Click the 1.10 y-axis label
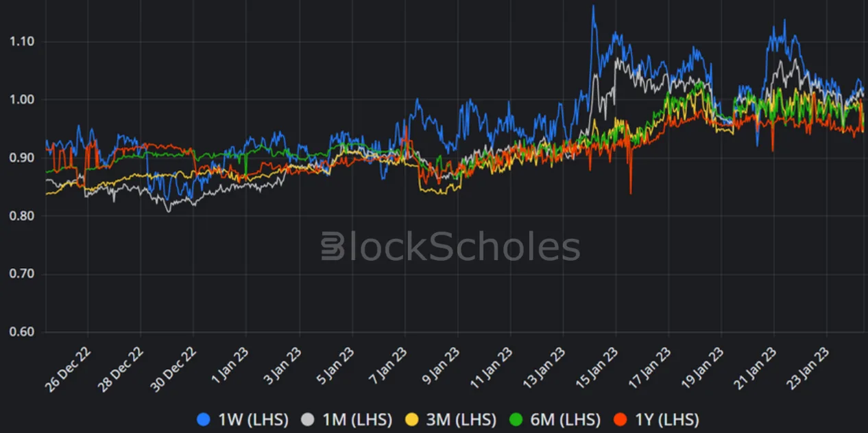868x433 pixels. [x=22, y=42]
